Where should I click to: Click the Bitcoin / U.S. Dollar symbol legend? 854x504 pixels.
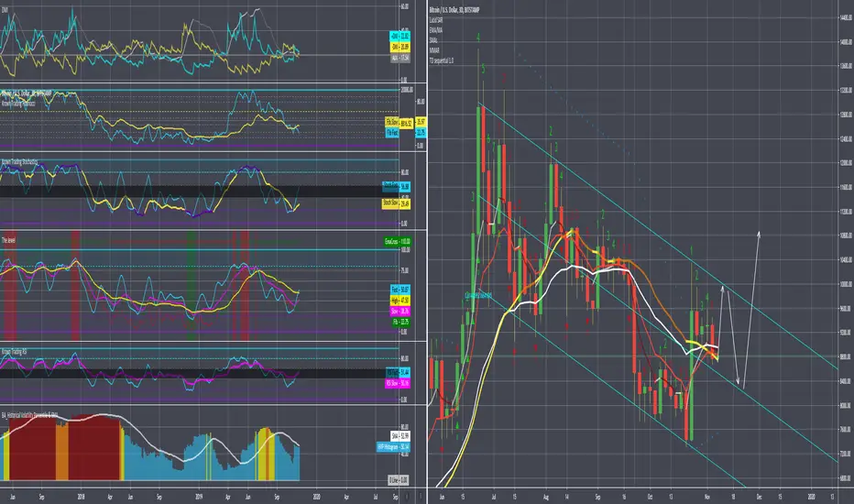tap(454, 10)
